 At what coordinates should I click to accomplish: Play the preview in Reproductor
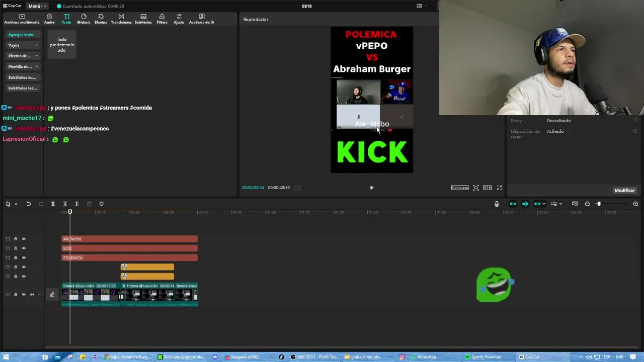pos(372,188)
